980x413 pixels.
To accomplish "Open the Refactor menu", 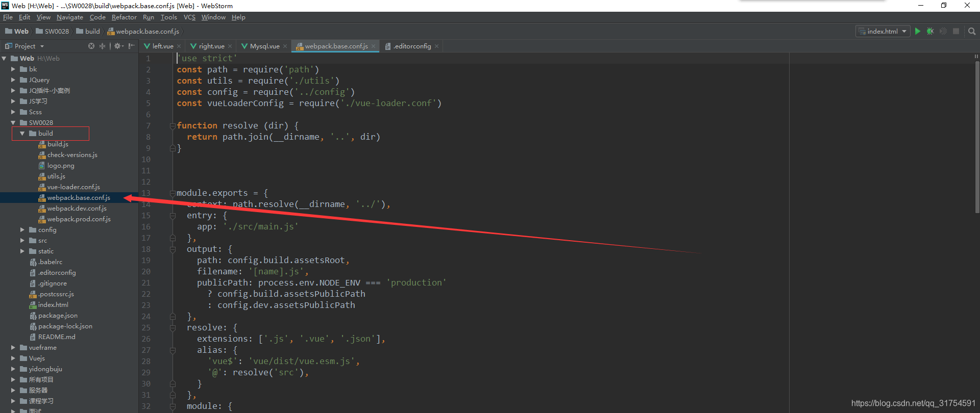I will click(124, 17).
